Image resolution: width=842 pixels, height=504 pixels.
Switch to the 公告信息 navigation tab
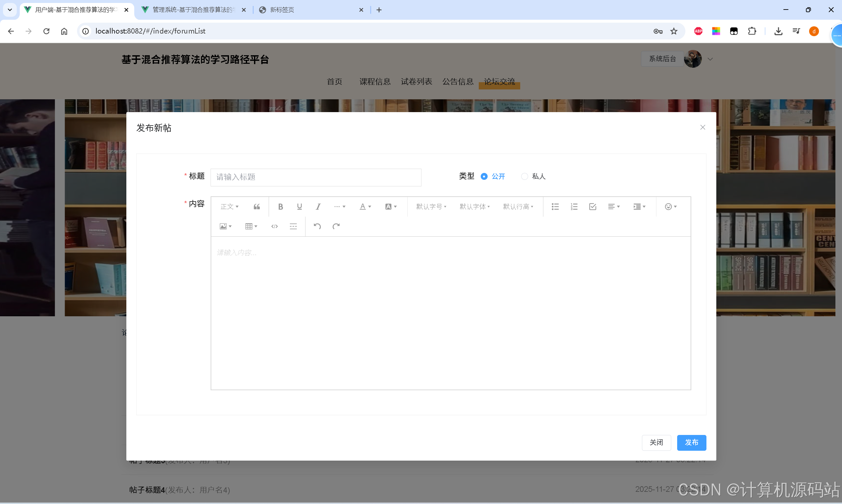click(x=458, y=82)
